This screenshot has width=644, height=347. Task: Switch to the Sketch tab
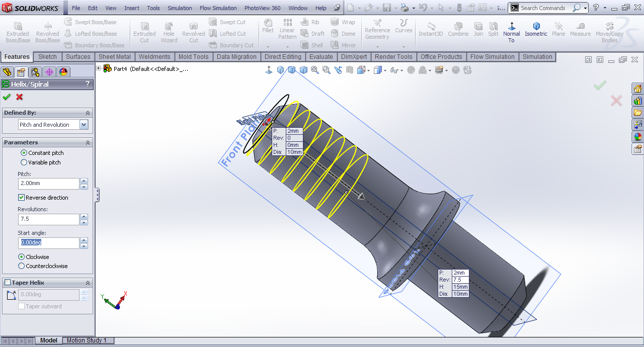(47, 57)
